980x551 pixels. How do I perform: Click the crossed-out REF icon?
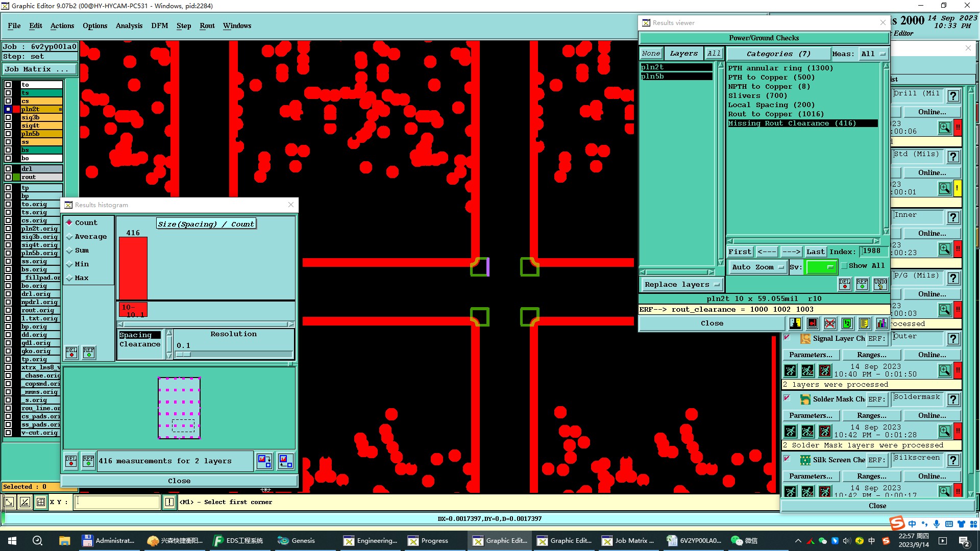(x=830, y=323)
